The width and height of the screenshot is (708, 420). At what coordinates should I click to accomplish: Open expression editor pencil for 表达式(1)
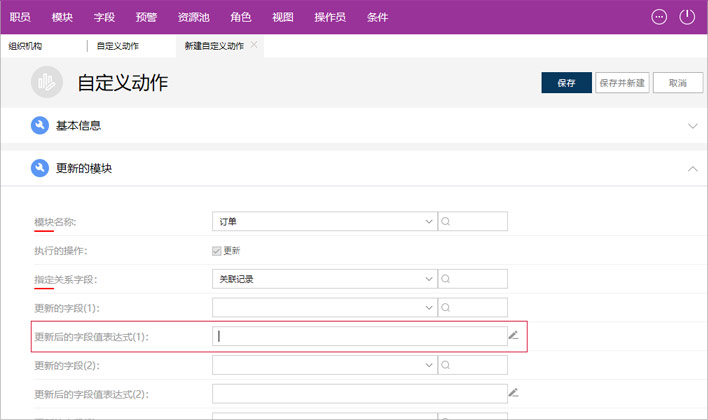pyautogui.click(x=514, y=336)
